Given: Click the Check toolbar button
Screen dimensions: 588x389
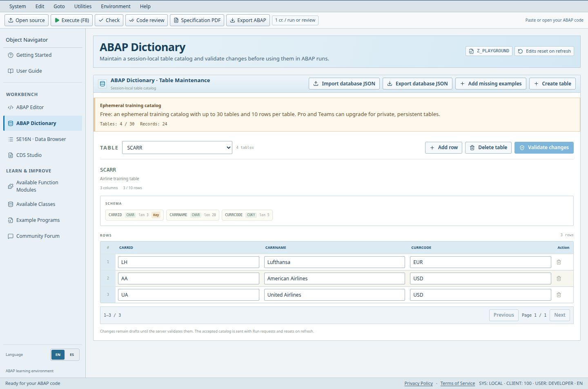Looking at the screenshot, I should tap(109, 20).
